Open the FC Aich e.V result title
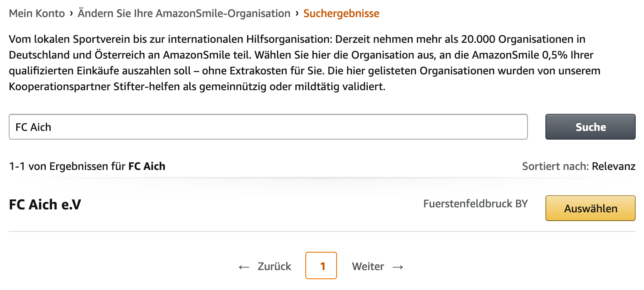Screen dimensions: 644x290 pyautogui.click(x=45, y=204)
